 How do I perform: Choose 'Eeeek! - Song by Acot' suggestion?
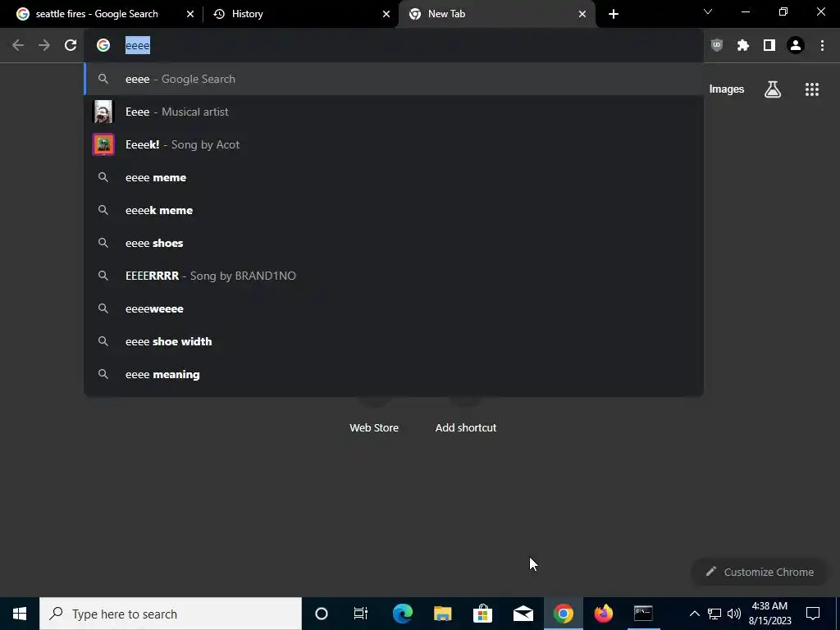click(x=394, y=144)
